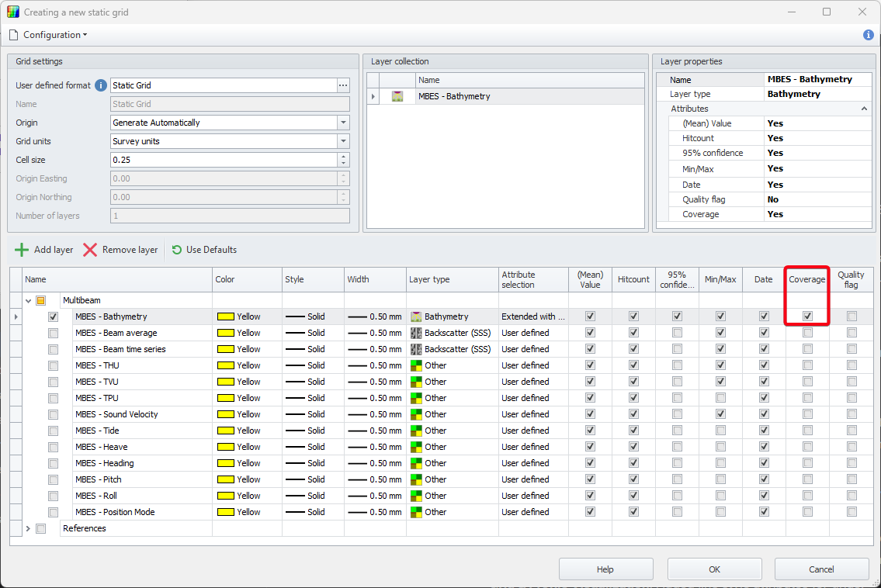Viewport: 881px width, 588px height.
Task: Collapse the Attributes section in Layer properties
Action: 865,109
